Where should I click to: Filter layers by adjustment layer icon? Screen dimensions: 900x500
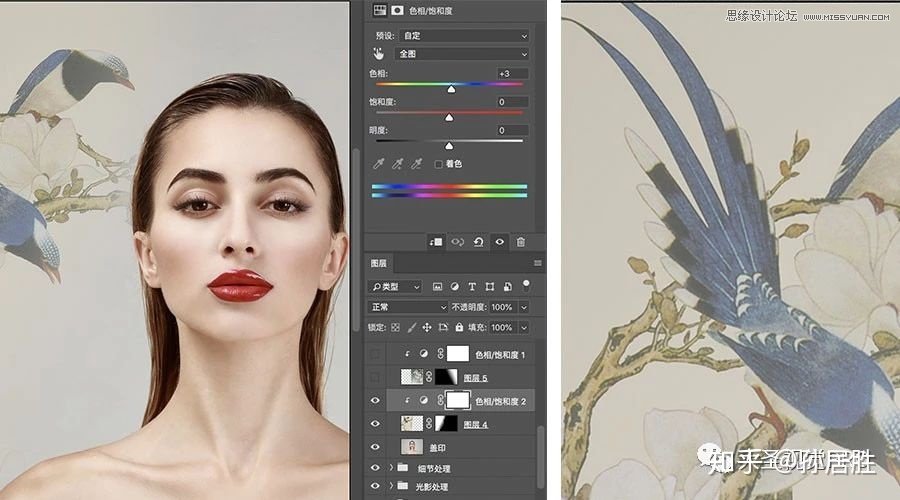(x=455, y=286)
